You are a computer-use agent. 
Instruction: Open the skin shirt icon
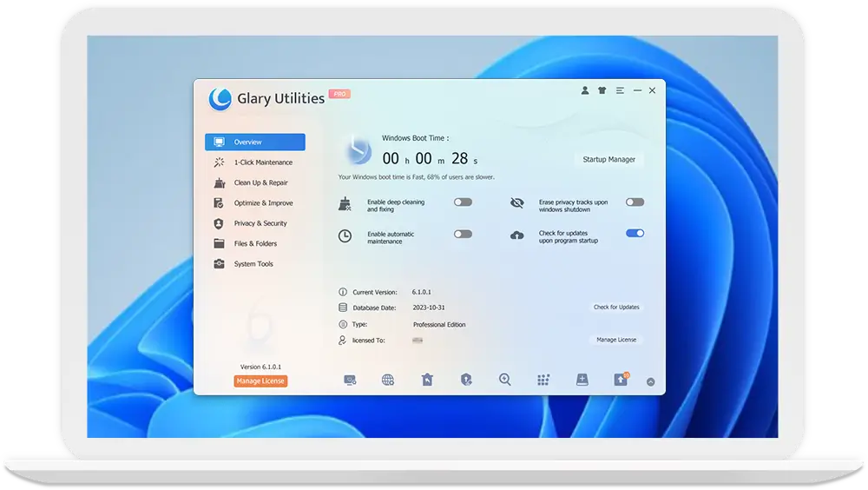click(602, 90)
